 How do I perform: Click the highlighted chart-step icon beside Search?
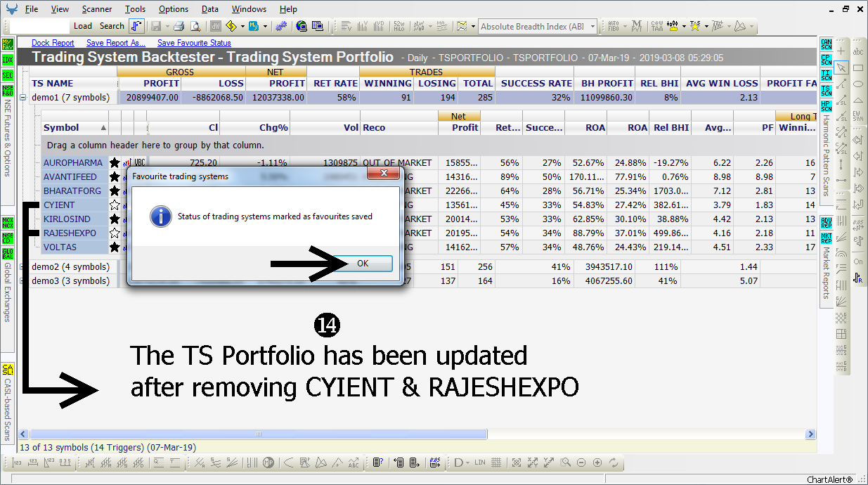tap(136, 26)
